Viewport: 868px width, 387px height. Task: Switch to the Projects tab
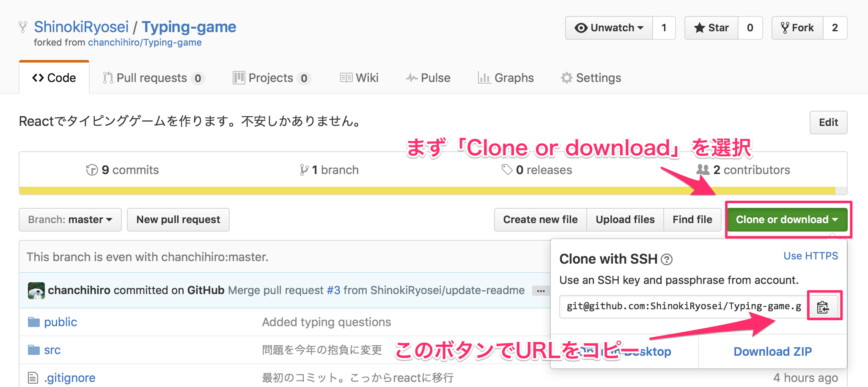pyautogui.click(x=272, y=78)
